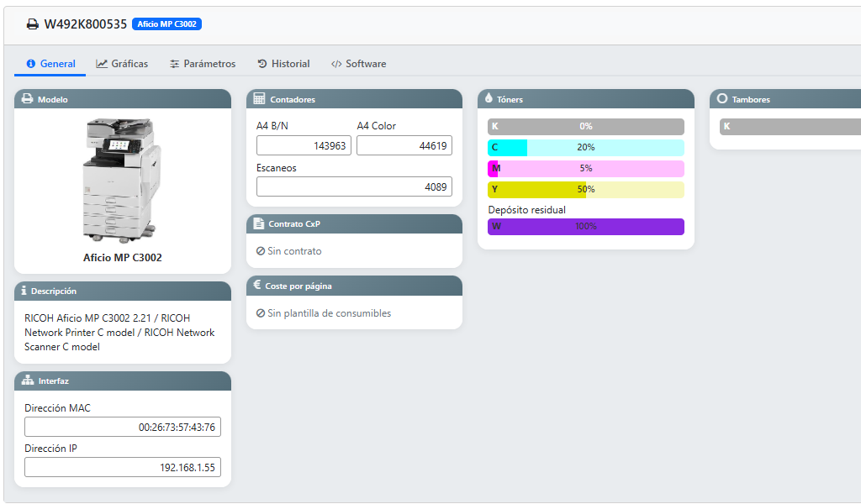
Task: Click the Ricoh copier product image
Action: [x=122, y=181]
